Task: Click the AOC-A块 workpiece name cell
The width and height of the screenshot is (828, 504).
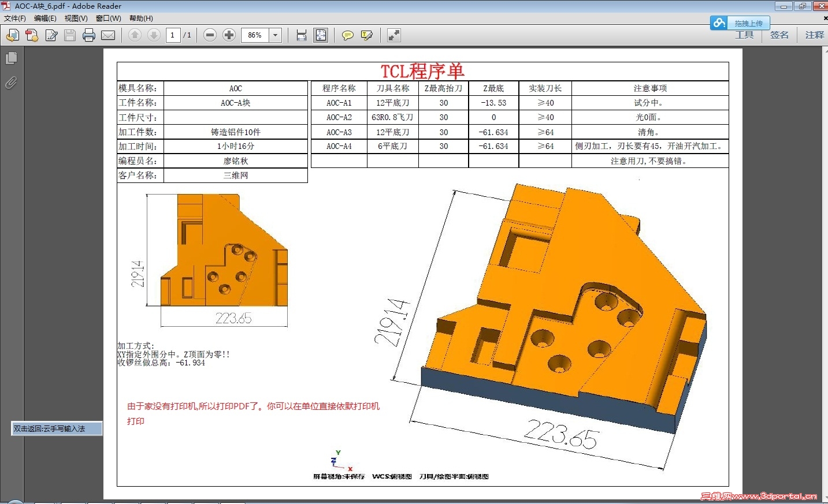Action: pyautogui.click(x=236, y=103)
